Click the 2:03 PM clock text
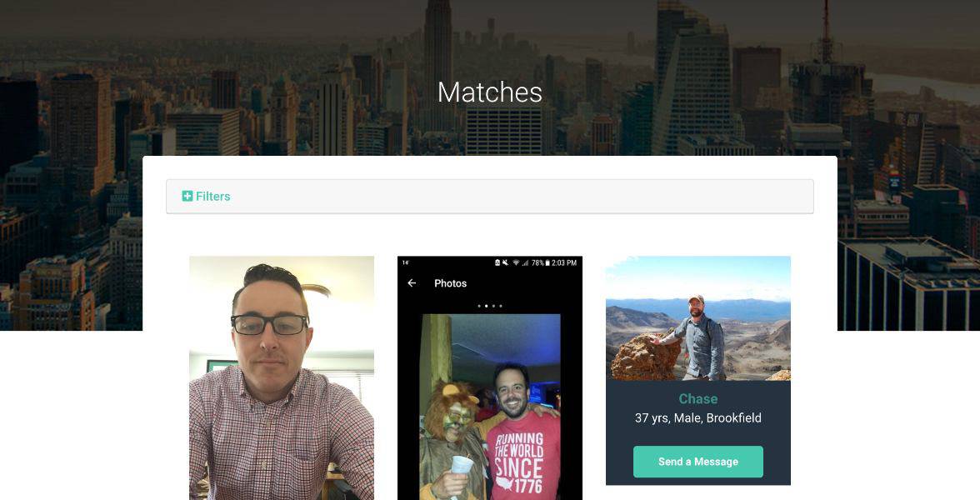This screenshot has width=980, height=500. 564,262
